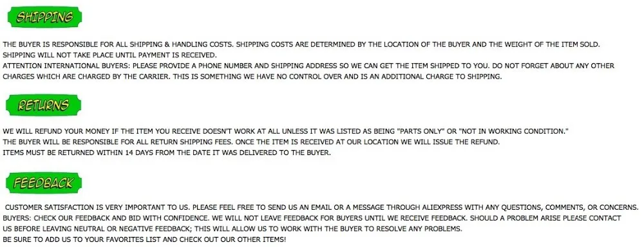The width and height of the screenshot is (644, 251).
Task: Click 'BE SURE TO ADD US TO YOUR FAVORITES' line
Action: tap(144, 239)
